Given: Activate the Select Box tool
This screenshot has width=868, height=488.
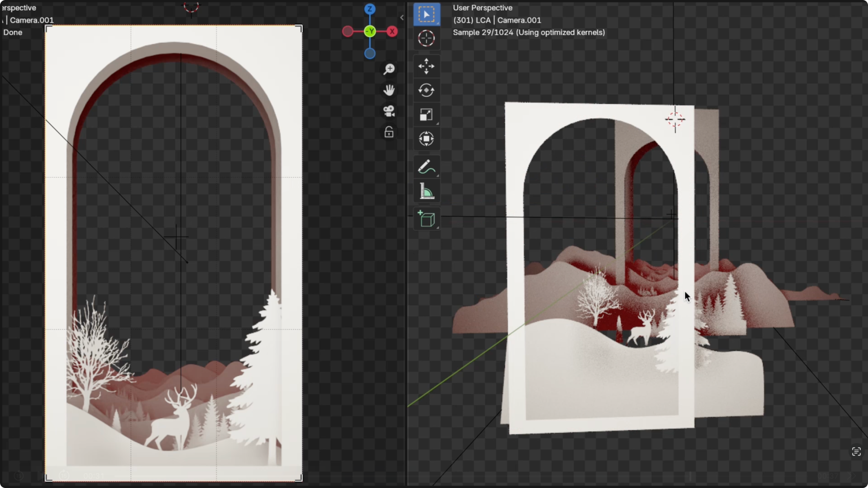Looking at the screenshot, I should pos(426,14).
